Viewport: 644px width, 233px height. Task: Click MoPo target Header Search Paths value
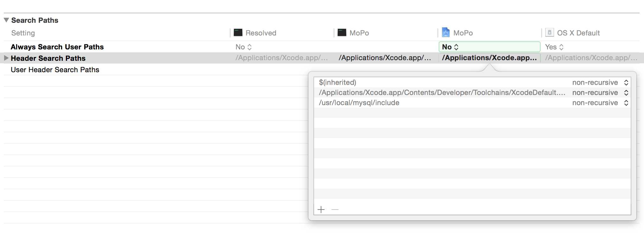click(x=385, y=58)
